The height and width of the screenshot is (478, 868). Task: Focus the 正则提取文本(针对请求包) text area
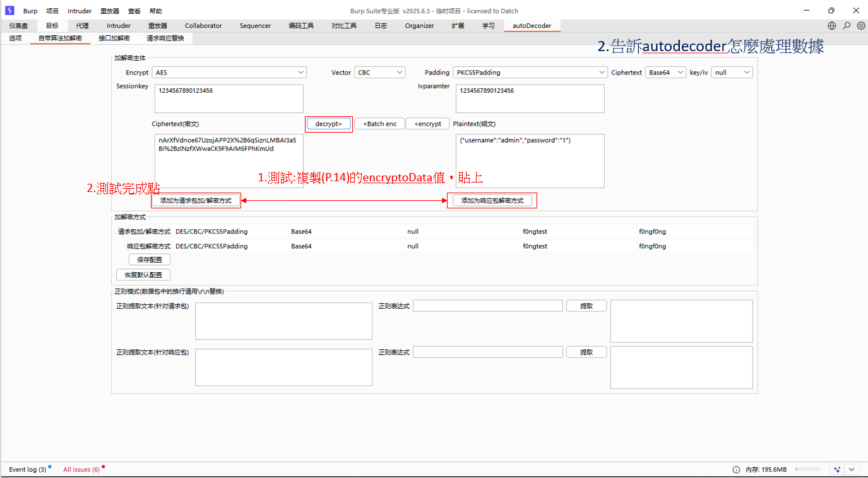(283, 321)
